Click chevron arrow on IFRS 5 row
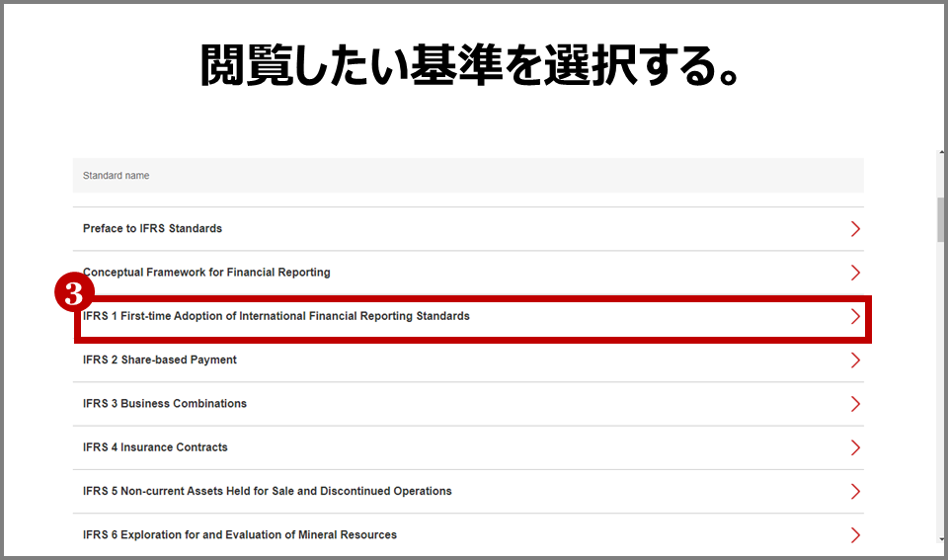The image size is (948, 560). [855, 491]
